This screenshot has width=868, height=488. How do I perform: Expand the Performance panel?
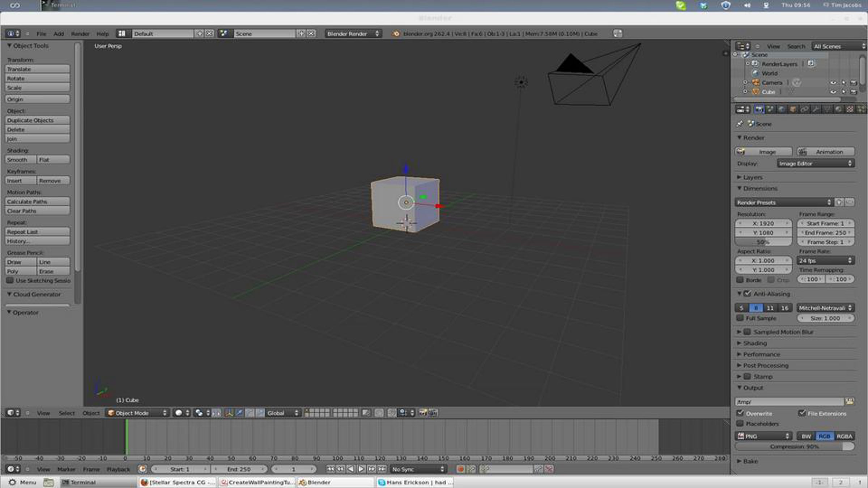pos(761,354)
